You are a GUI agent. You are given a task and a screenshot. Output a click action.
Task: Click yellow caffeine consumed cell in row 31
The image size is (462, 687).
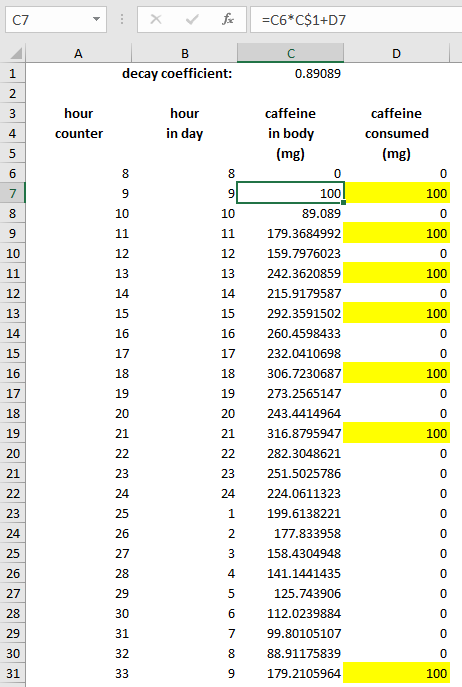tap(397, 673)
